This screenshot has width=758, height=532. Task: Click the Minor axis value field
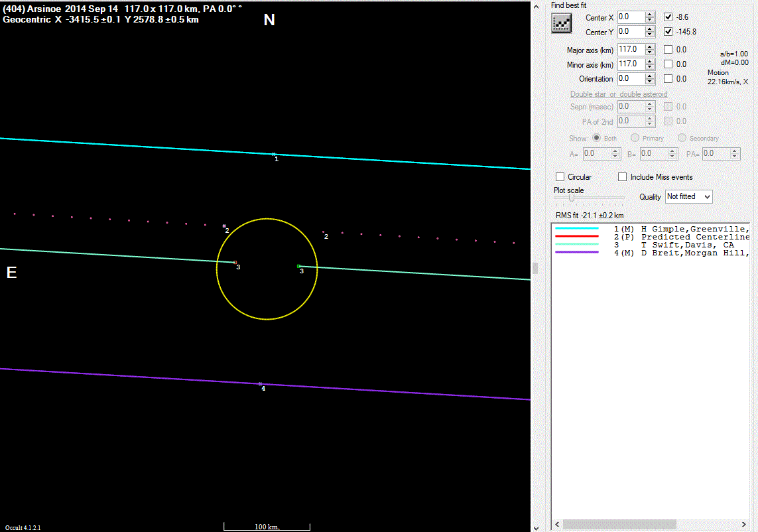click(631, 64)
